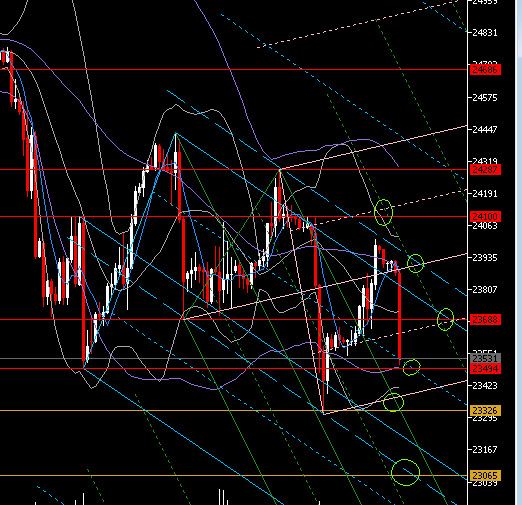This screenshot has height=505, width=522.
Task: Click the 24575 axis price value
Action: point(485,98)
